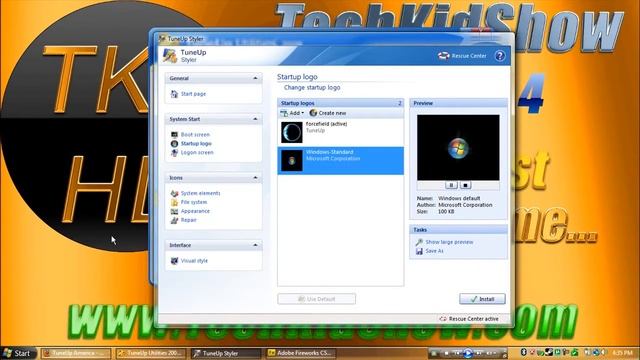Click the Start page icon
640x360 pixels.
tap(174, 94)
